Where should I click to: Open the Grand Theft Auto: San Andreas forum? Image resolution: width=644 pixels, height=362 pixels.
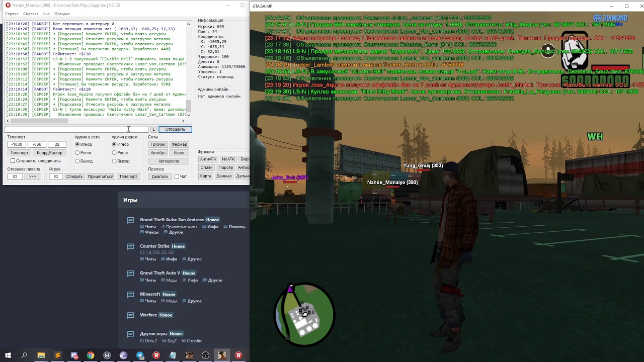pyautogui.click(x=172, y=220)
